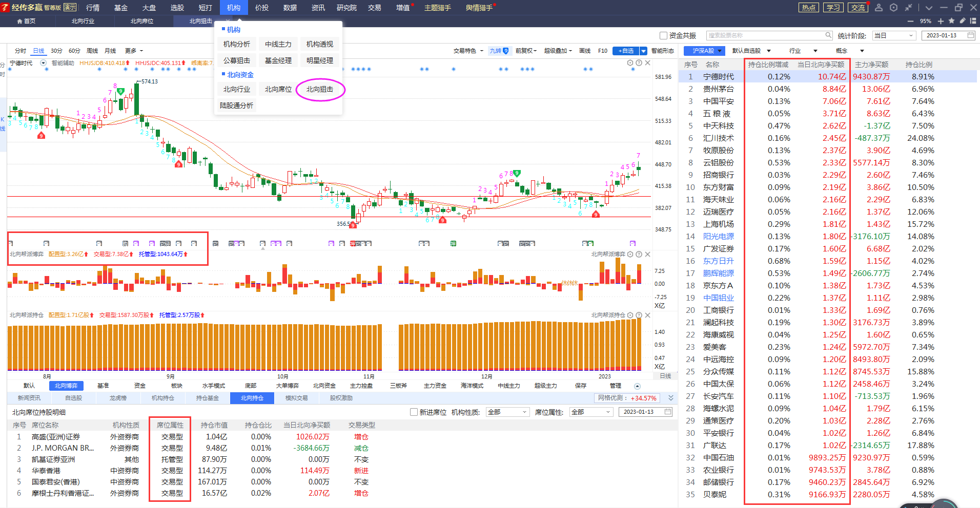Click the search magnifier in the stock name box
This screenshot has height=508, width=980.
click(x=828, y=35)
